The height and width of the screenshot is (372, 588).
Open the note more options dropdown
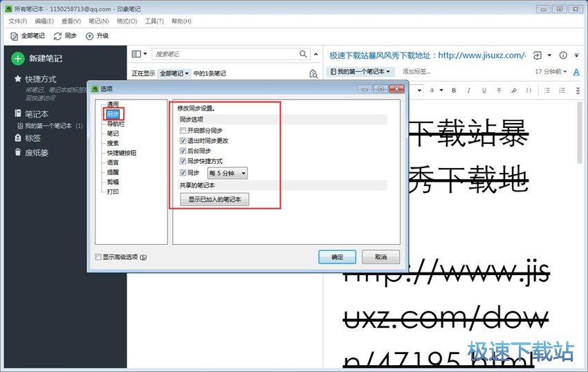click(577, 55)
